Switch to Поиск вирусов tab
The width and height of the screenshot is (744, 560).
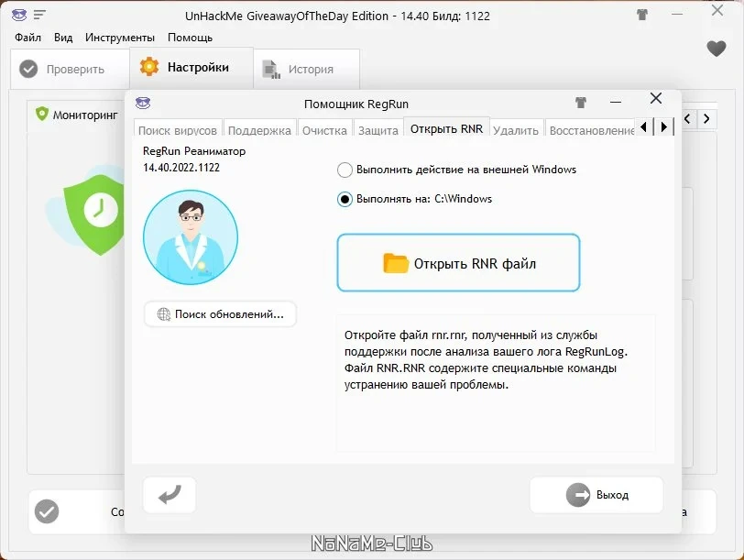pyautogui.click(x=178, y=130)
